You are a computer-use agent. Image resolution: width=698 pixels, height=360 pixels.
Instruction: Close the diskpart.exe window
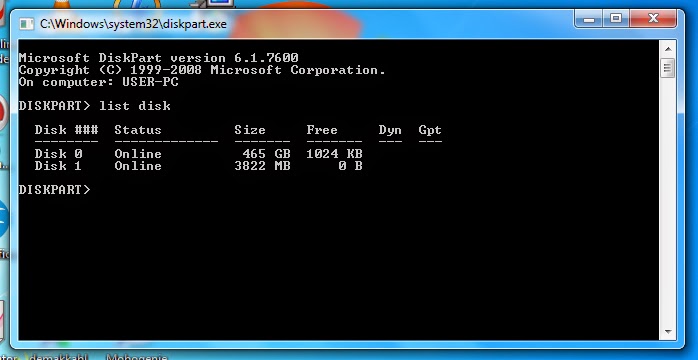click(x=653, y=19)
